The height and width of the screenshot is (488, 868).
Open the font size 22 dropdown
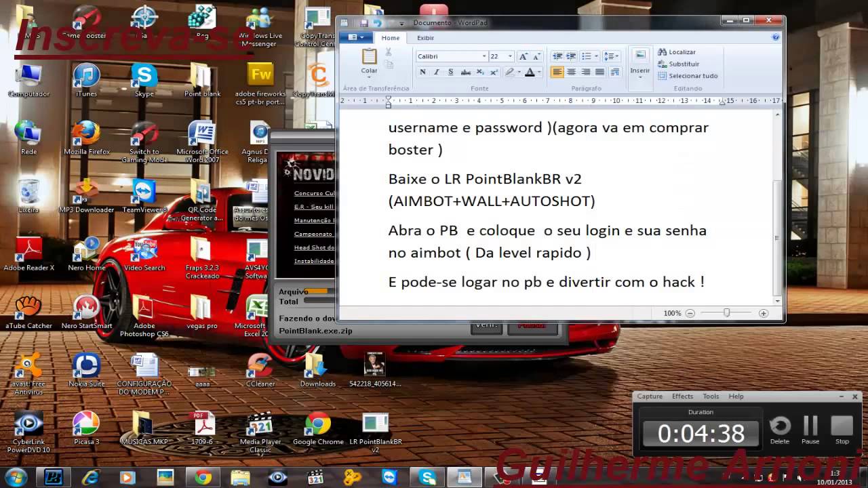(x=511, y=56)
